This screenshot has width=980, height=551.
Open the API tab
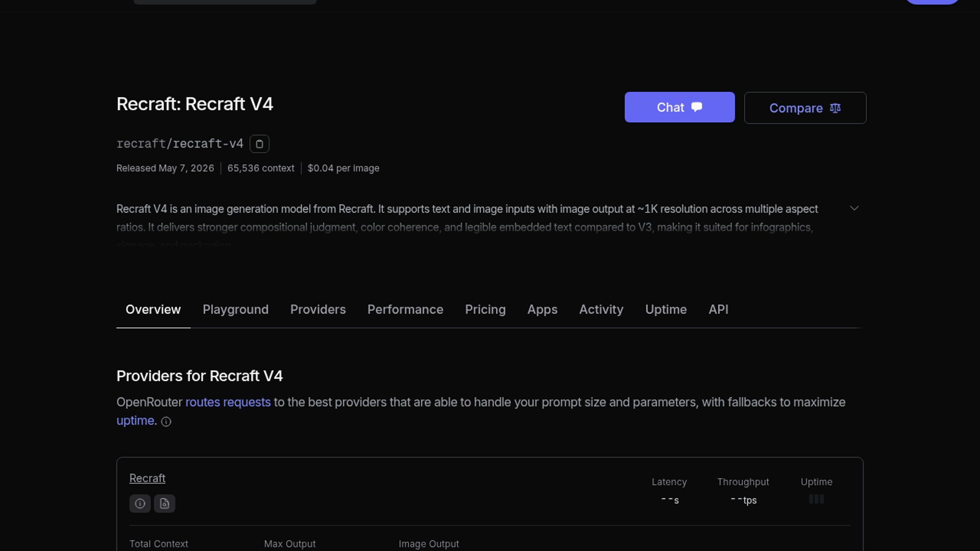click(x=718, y=310)
